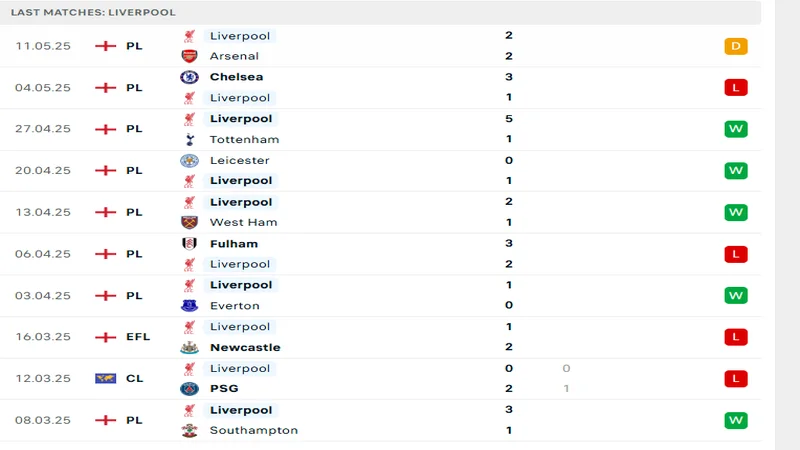
Task: Click the West Ham club crest
Action: click(189, 222)
